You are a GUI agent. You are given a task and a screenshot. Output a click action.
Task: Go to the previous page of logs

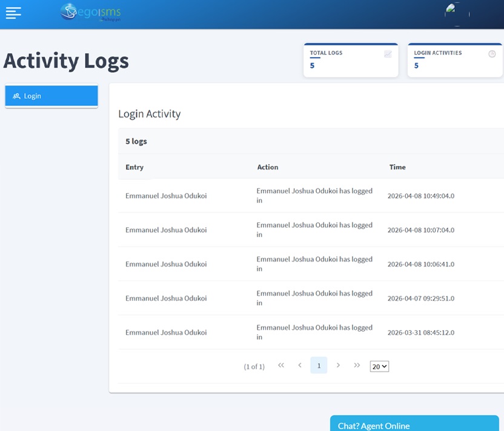[x=300, y=366]
